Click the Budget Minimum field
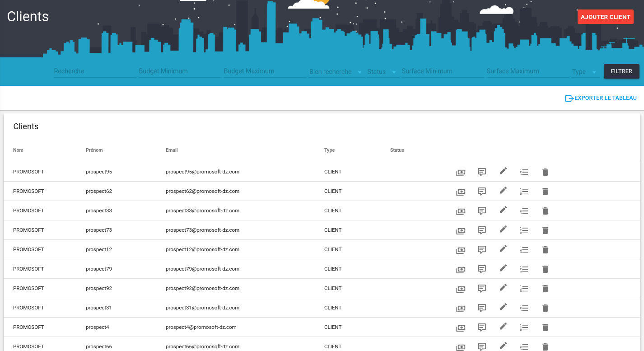Image resolution: width=644 pixels, height=351 pixels. point(180,71)
